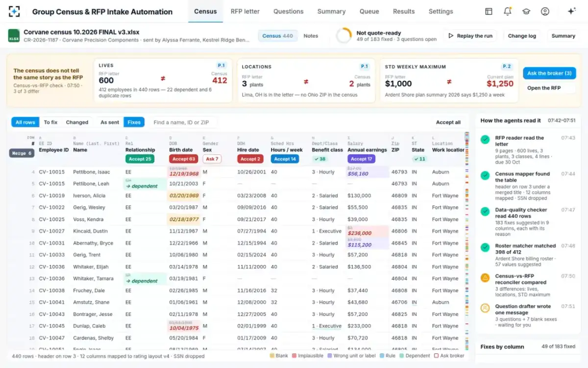Select the All rows filter
Viewport: 588px width, 368px height.
pyautogui.click(x=25, y=122)
